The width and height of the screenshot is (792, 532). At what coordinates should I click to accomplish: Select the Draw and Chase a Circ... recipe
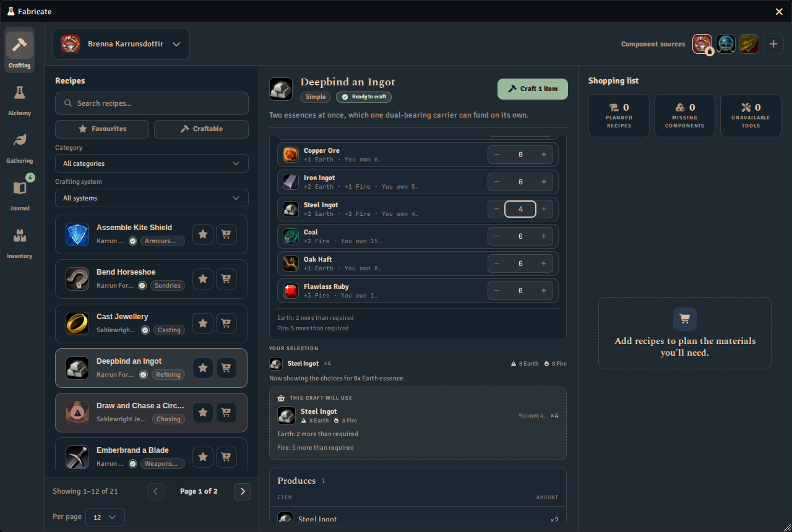151,413
